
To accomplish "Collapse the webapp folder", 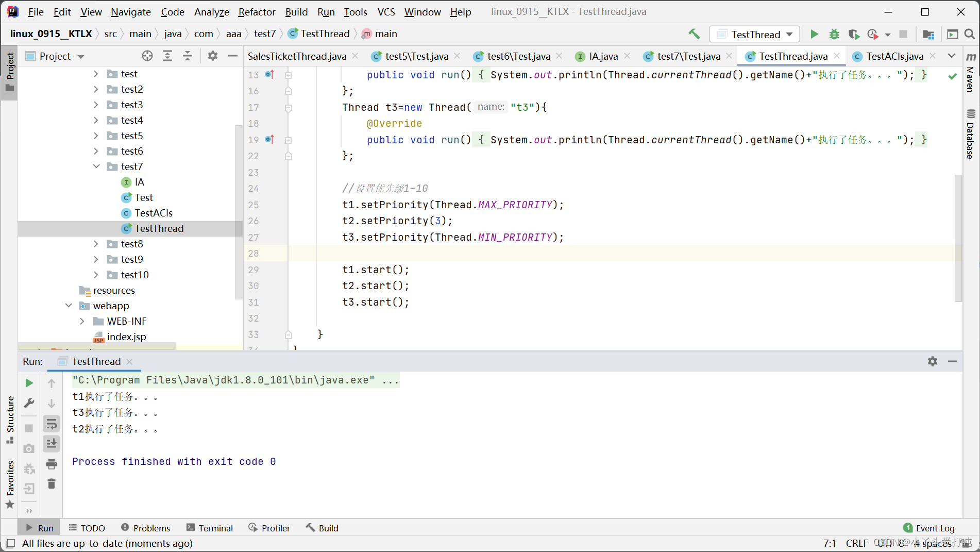I will click(x=69, y=306).
